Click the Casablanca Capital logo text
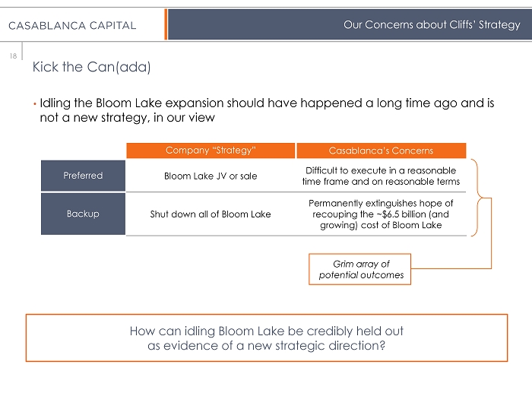The image size is (532, 409). pyautogui.click(x=72, y=25)
